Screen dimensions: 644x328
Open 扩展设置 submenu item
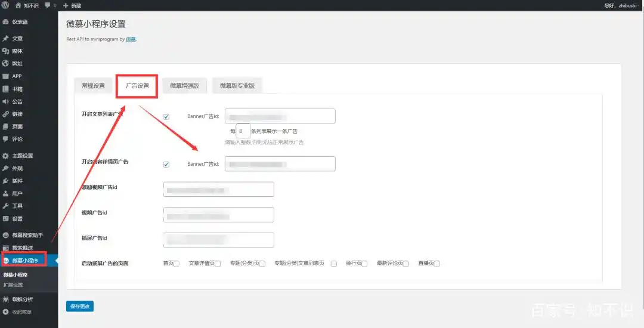pyautogui.click(x=13, y=284)
